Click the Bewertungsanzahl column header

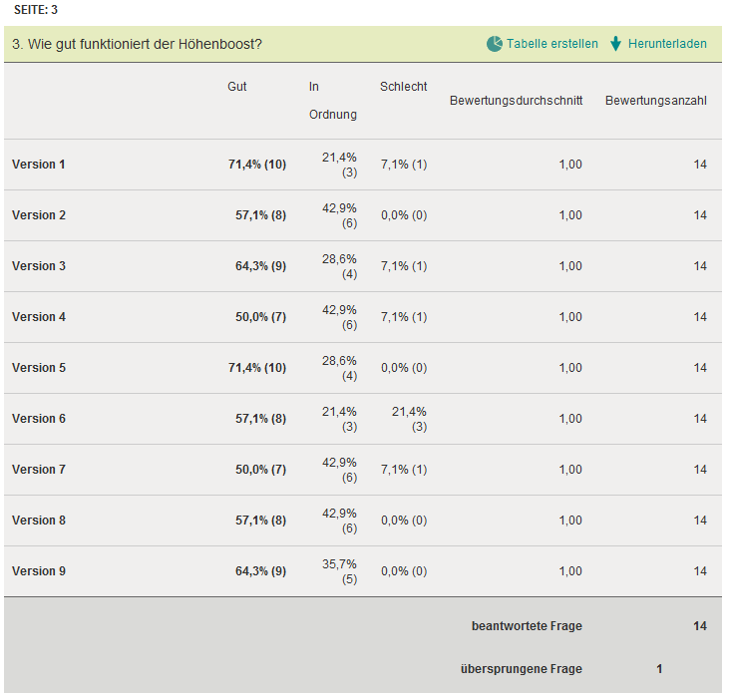coord(656,101)
